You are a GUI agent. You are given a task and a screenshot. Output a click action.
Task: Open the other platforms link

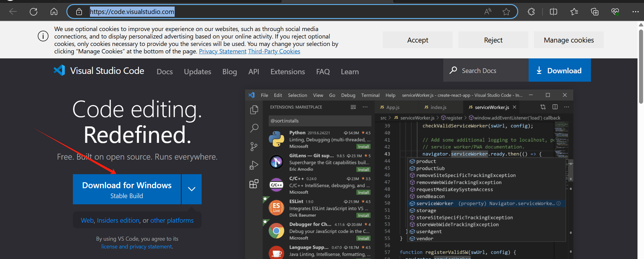tap(172, 220)
